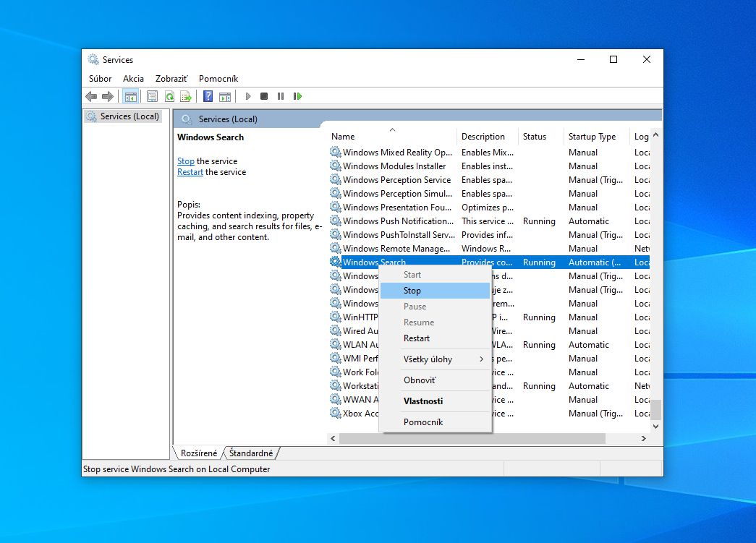Click the vertical scrollbar up arrow
The height and width of the screenshot is (543, 756).
(655, 135)
